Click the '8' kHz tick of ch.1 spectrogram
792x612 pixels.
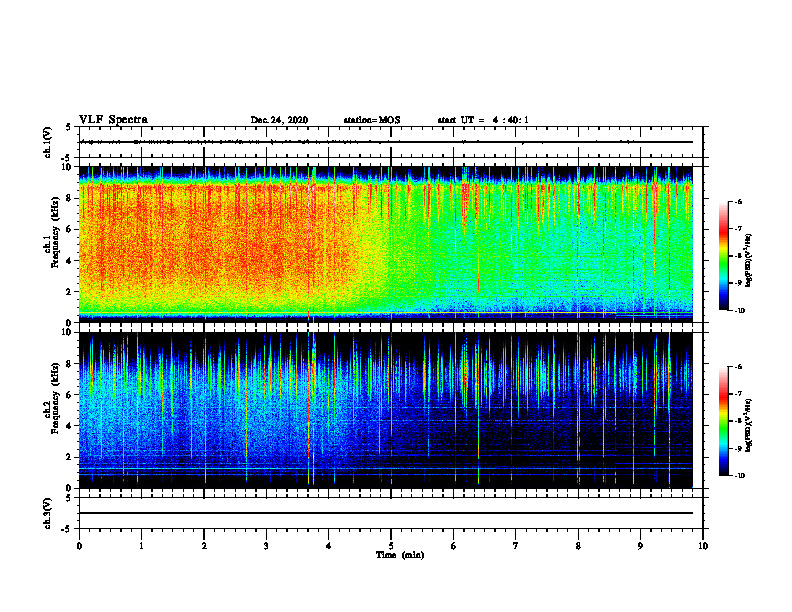pos(69,198)
